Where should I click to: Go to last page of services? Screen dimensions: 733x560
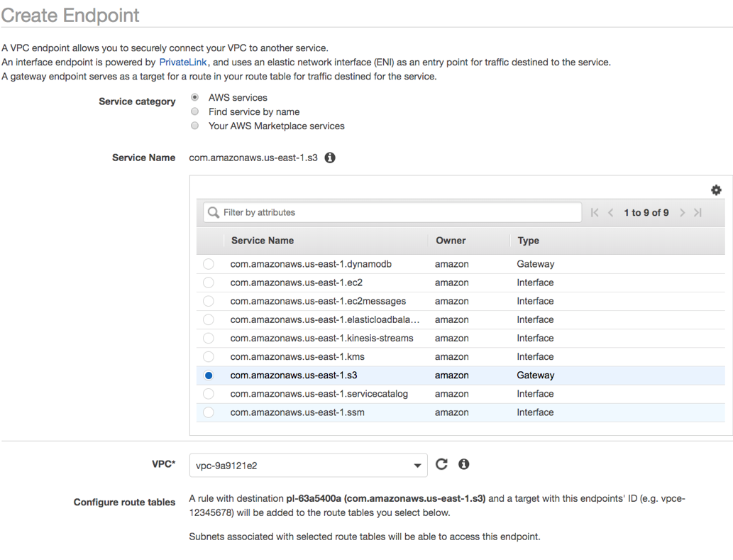pos(698,213)
